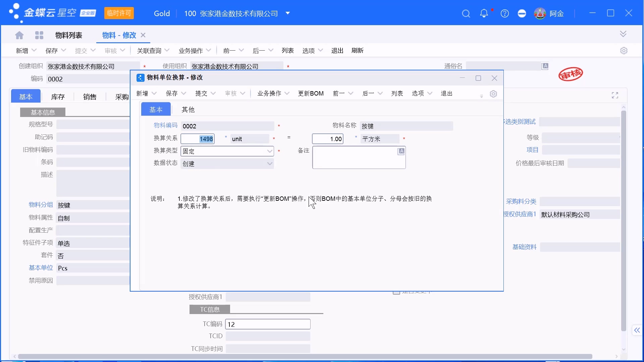Click conversion value field showing 1498

pyautogui.click(x=198, y=139)
